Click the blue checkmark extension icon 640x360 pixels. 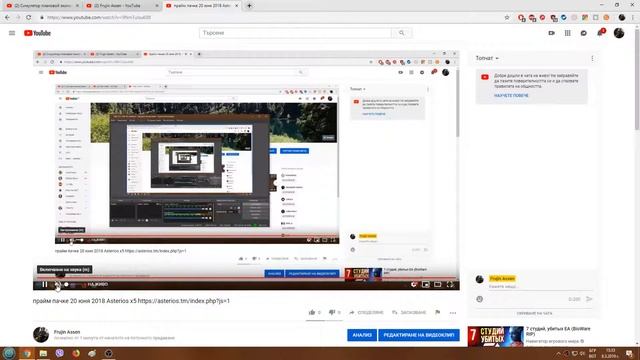click(x=564, y=18)
